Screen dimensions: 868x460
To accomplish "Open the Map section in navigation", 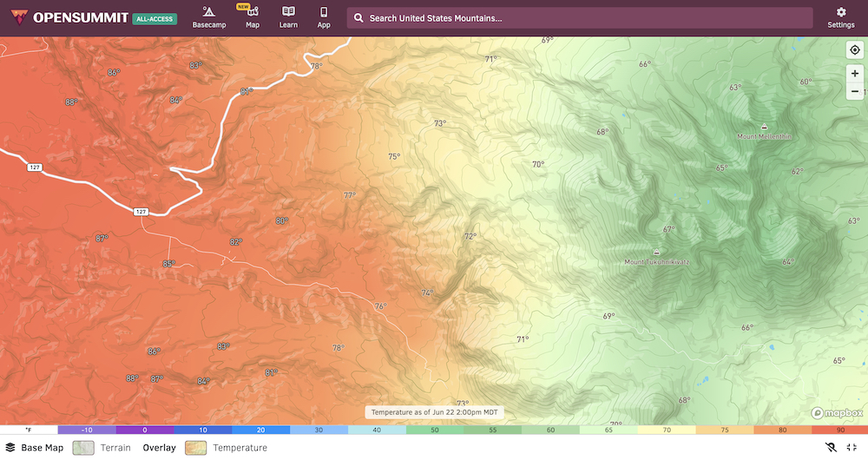I will point(253,17).
